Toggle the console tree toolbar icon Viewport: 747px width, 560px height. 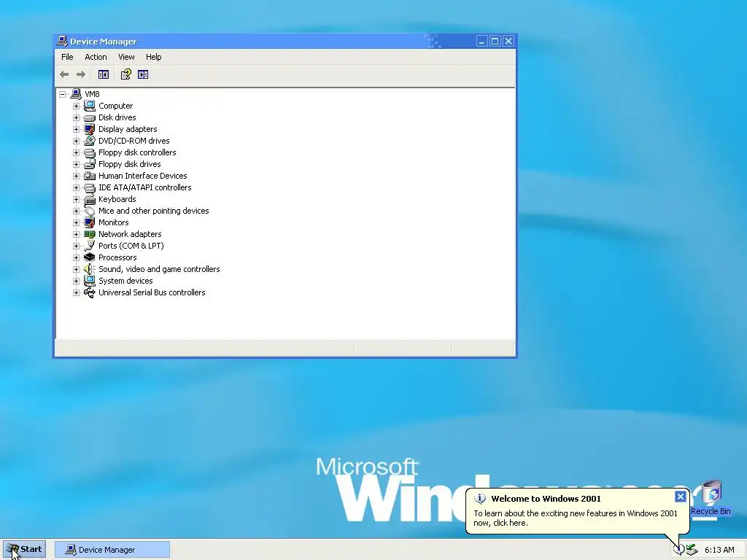104,74
